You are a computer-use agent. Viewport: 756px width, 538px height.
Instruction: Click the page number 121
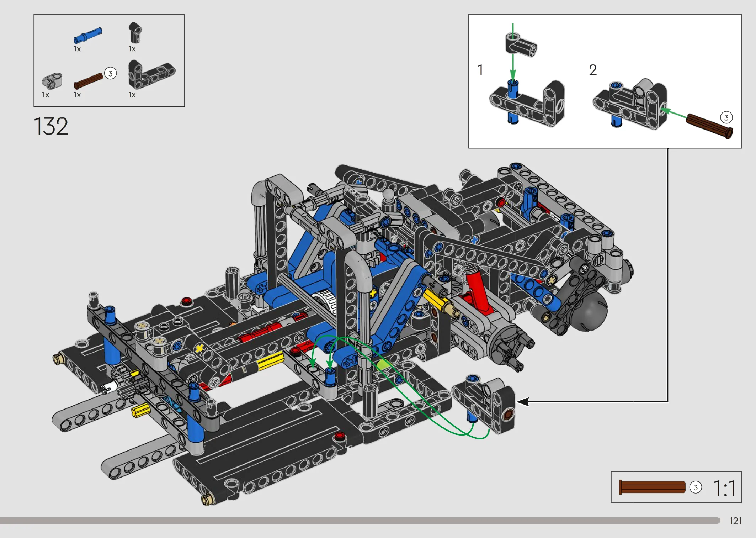pos(735,521)
